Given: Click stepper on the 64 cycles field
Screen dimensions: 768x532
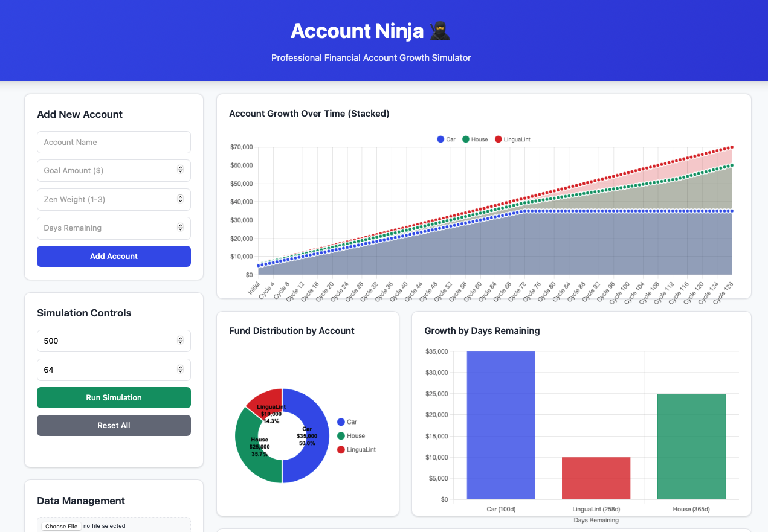Looking at the screenshot, I should tap(180, 370).
